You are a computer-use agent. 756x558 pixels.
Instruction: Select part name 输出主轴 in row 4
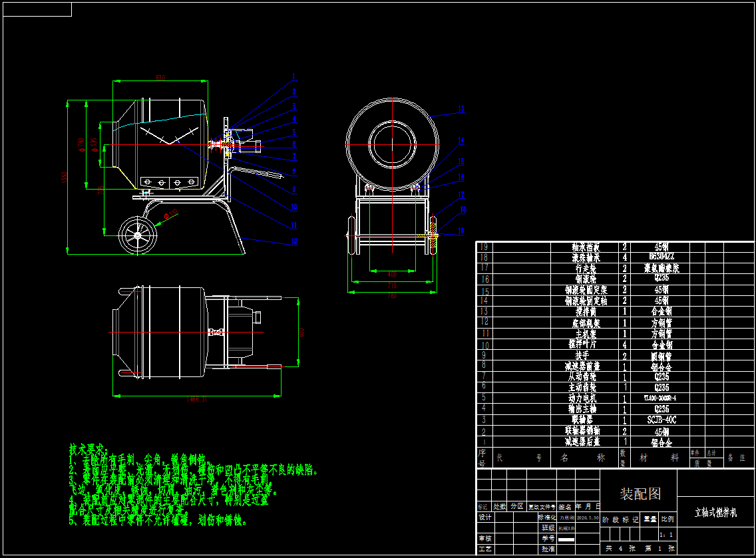[x=582, y=409]
